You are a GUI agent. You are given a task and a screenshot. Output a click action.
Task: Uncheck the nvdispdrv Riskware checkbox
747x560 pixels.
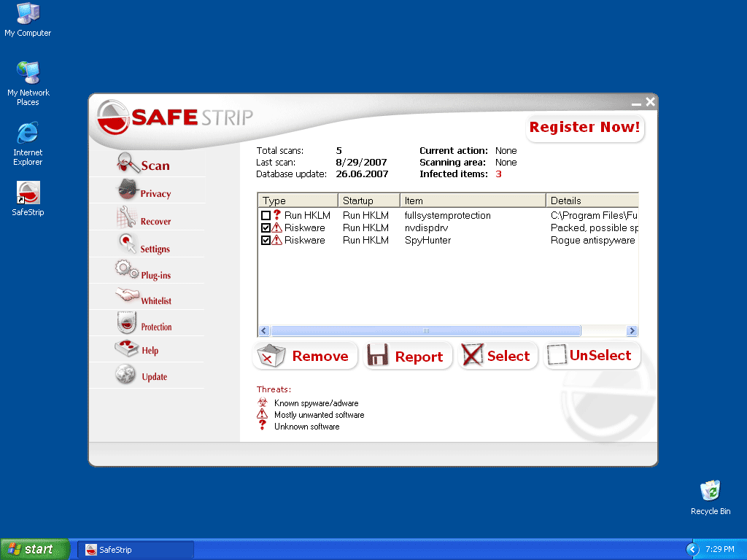[x=266, y=228]
